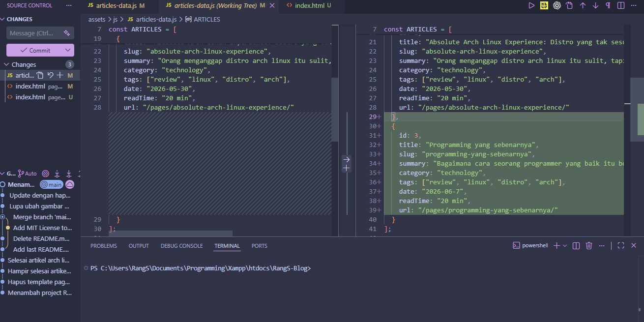The width and height of the screenshot is (644, 322).
Task: Go to next change (down arrow)
Action: coord(596,5)
